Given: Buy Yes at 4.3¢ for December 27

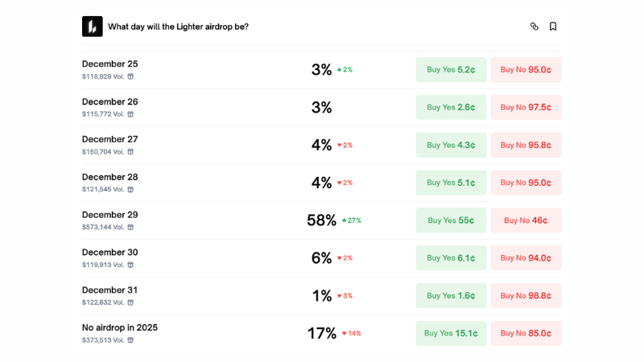Looking at the screenshot, I should click(x=451, y=146).
